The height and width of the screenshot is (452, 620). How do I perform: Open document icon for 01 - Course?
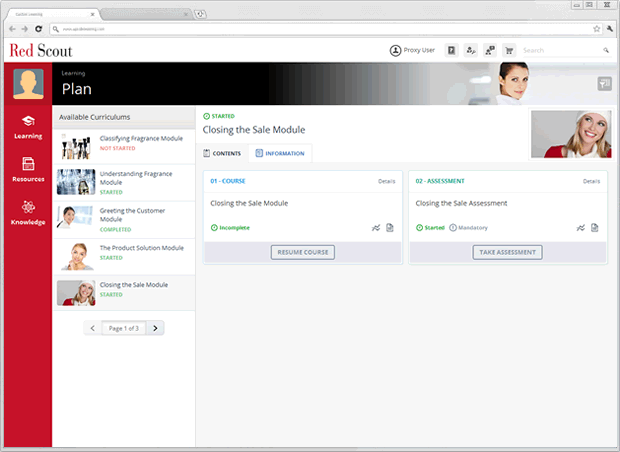pos(390,227)
